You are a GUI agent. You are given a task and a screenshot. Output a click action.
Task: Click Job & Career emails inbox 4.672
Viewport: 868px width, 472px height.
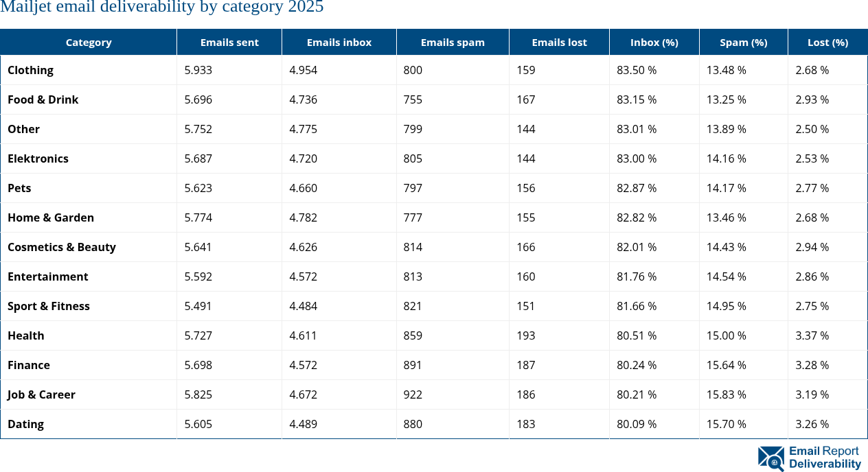(304, 394)
